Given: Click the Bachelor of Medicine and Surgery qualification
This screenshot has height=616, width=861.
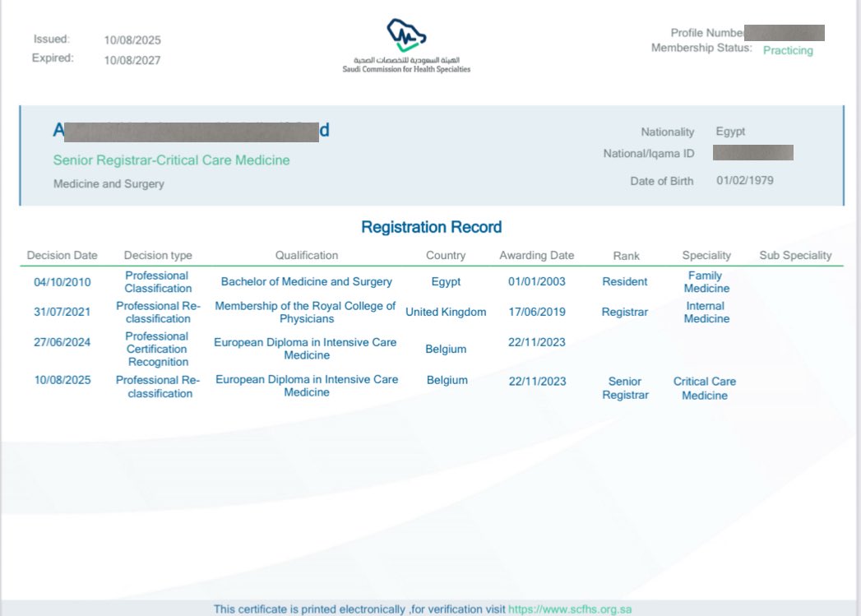Looking at the screenshot, I should pyautogui.click(x=307, y=281).
